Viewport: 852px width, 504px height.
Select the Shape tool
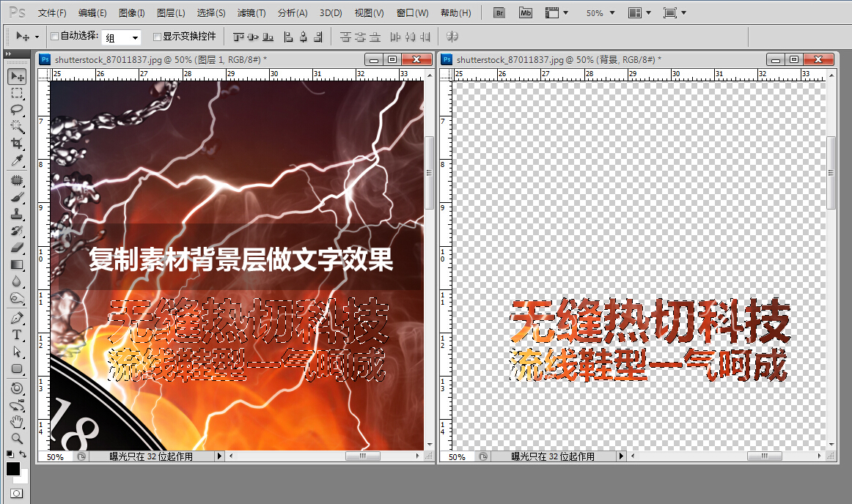[x=18, y=368]
